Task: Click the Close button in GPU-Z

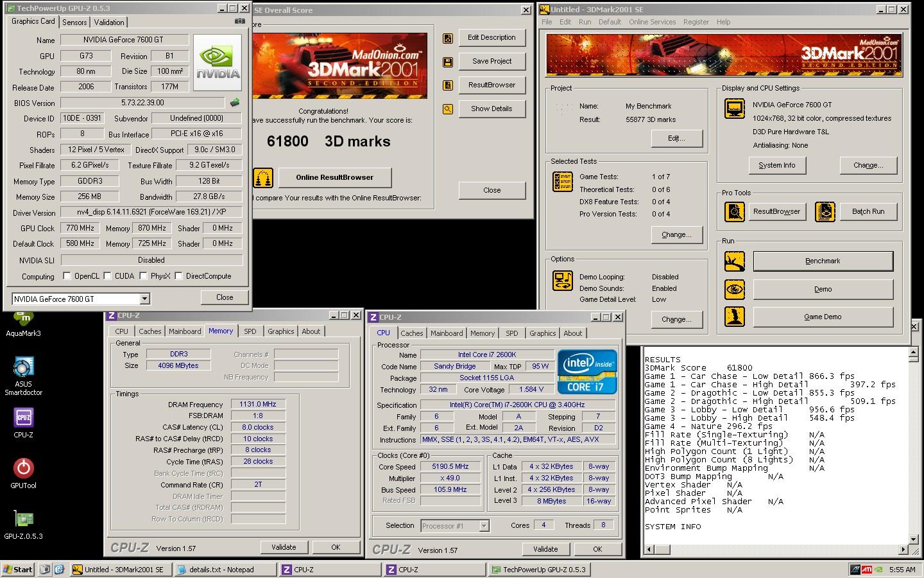Action: pos(225,297)
